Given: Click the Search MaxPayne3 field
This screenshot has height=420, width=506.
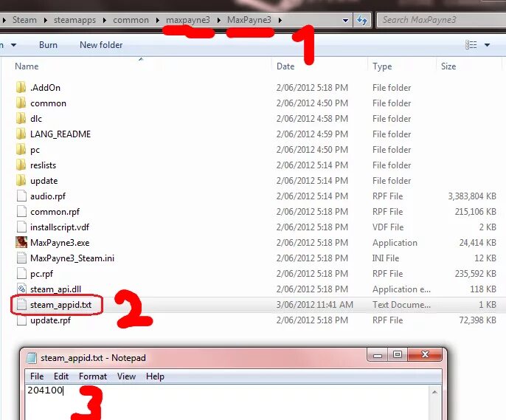Looking at the screenshot, I should (x=441, y=20).
